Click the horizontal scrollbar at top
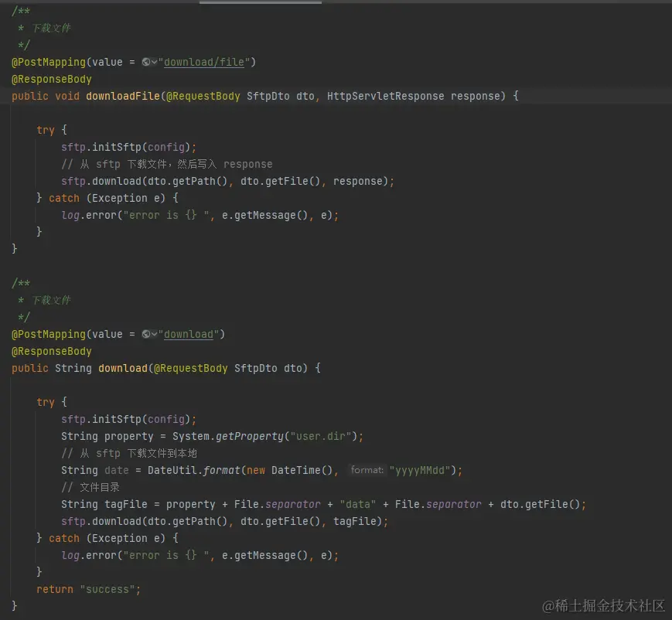The image size is (672, 620). pyautogui.click(x=260, y=2)
